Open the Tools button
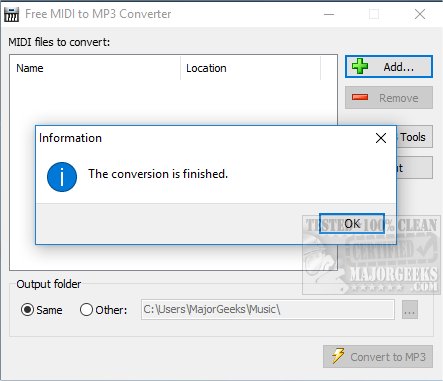The width and height of the screenshot is (443, 381). [x=414, y=137]
